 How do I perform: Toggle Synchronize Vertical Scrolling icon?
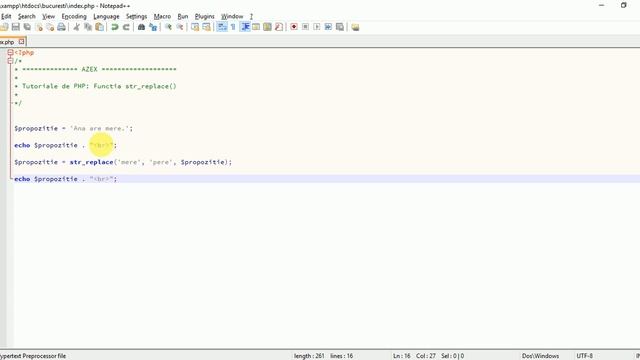(x=195, y=27)
